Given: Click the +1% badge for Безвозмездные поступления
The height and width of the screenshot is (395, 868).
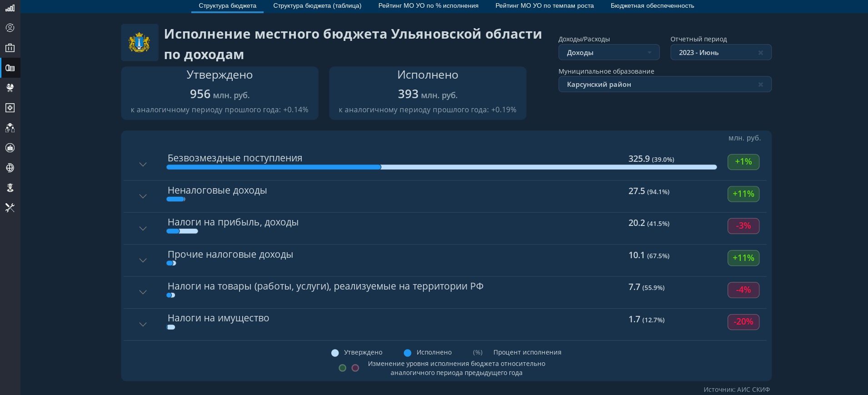Looking at the screenshot, I should point(743,162).
